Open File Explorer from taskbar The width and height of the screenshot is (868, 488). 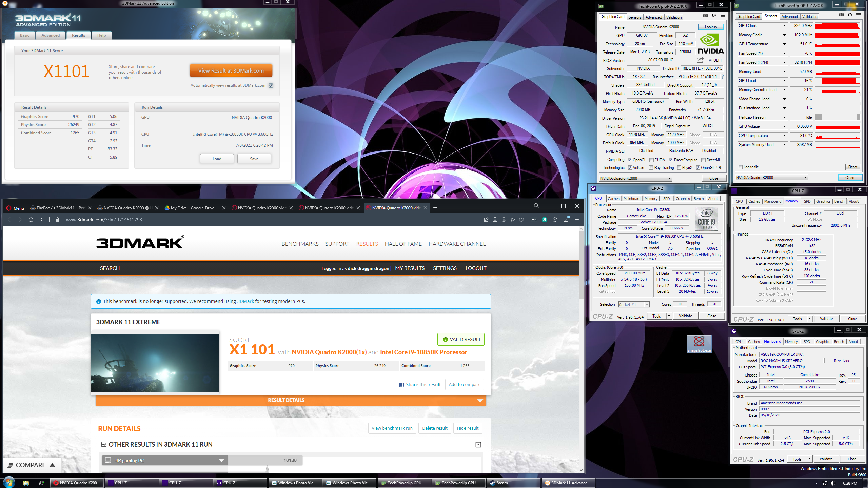[x=26, y=483]
